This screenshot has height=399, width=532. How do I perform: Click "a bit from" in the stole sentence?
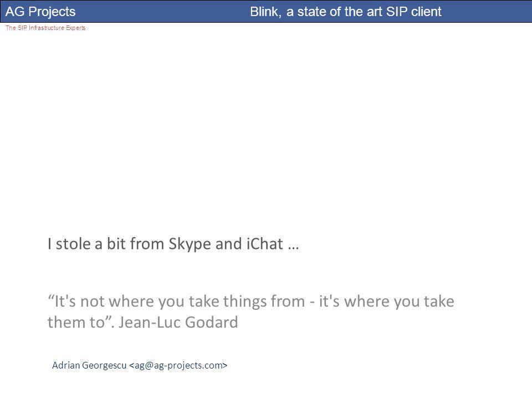130,244
